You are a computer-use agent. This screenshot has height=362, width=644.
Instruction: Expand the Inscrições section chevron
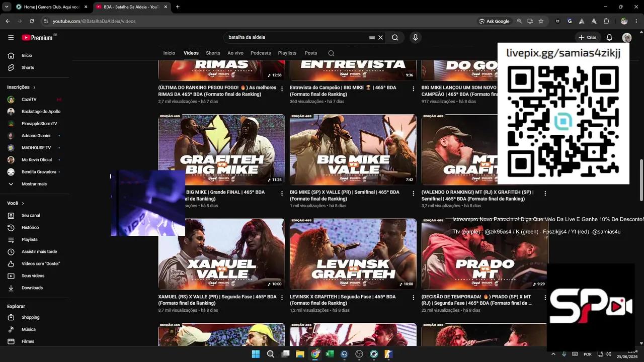coord(35,87)
